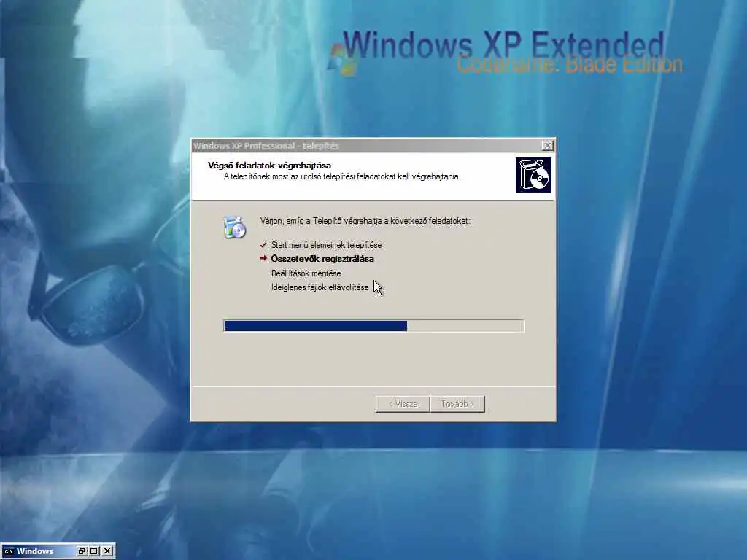Screen dimensions: 747x560
Task: Maximize the minimized Windows console window
Action: tap(94, 551)
